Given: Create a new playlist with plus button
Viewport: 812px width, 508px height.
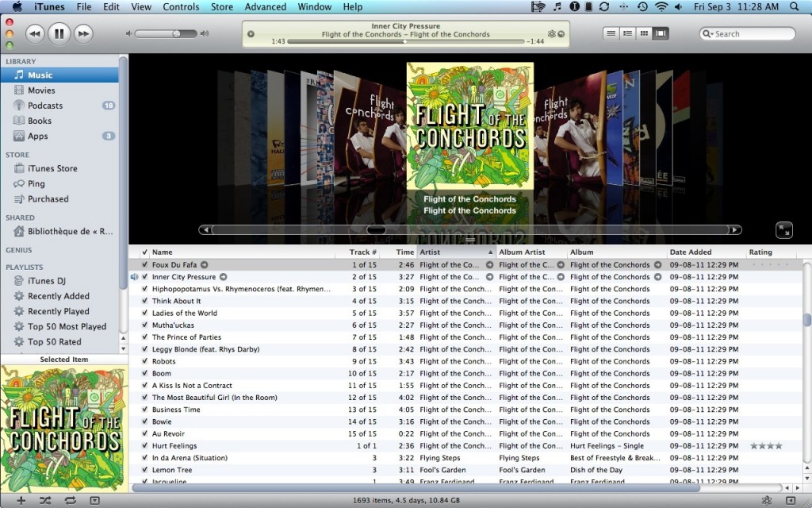Looking at the screenshot, I should pos(21,500).
